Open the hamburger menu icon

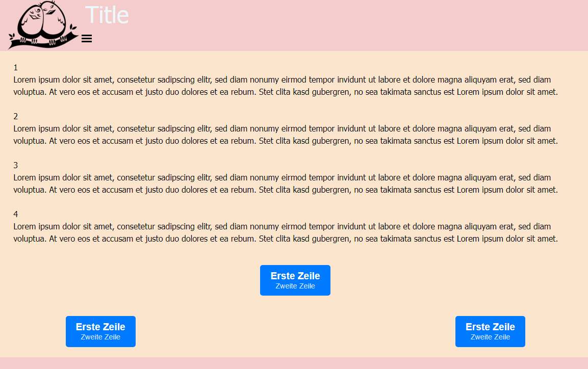(87, 39)
